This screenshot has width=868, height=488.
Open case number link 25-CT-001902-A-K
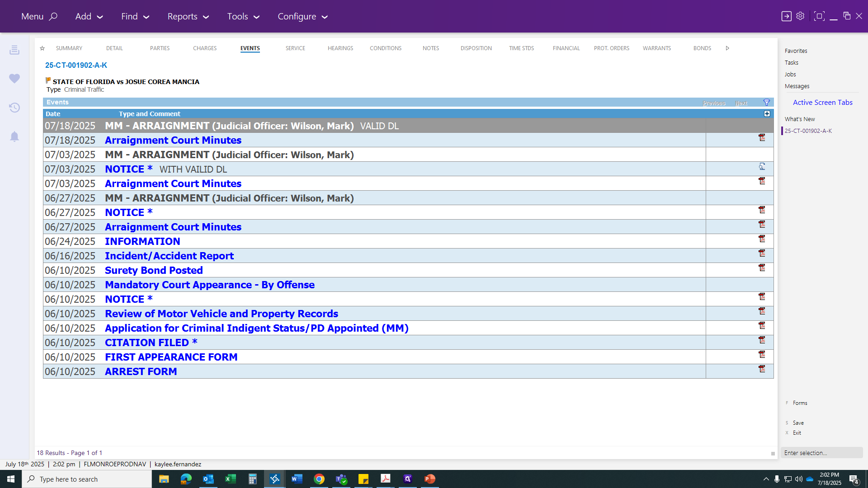click(x=76, y=66)
